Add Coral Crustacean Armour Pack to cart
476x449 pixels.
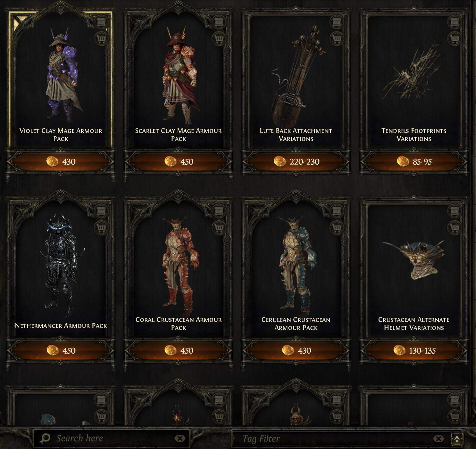219,227
